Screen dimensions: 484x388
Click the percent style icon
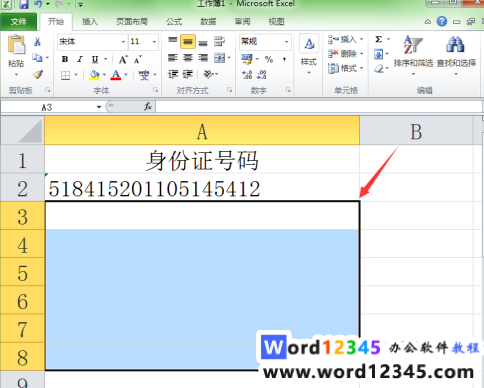(269, 59)
